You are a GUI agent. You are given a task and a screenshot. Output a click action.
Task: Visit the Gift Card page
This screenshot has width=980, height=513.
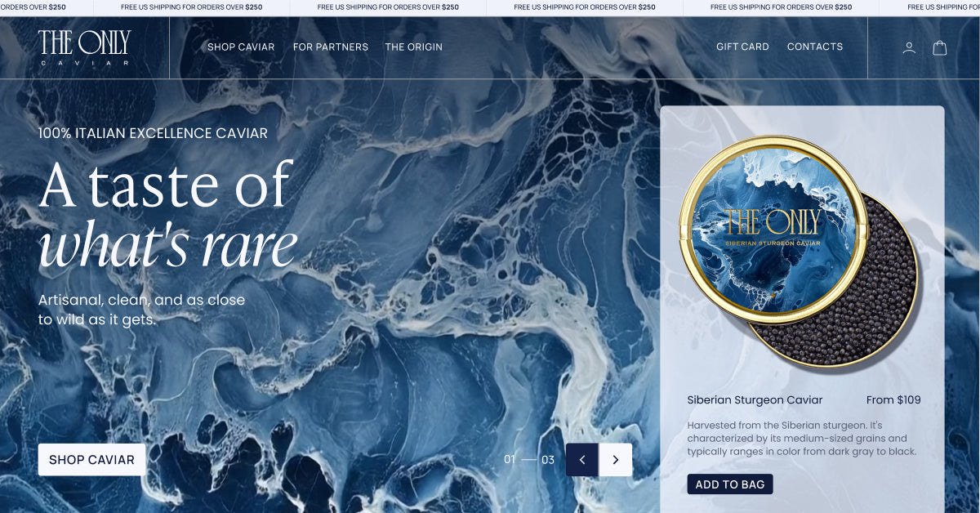point(742,47)
